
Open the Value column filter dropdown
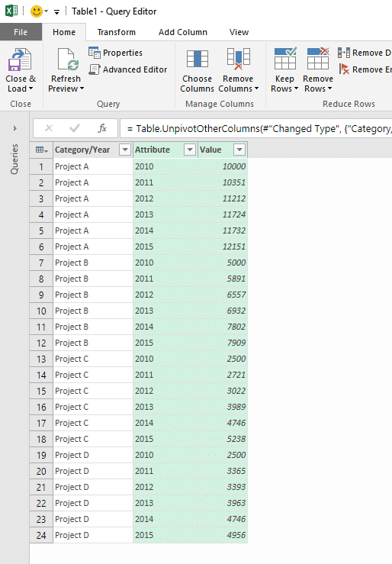click(x=239, y=150)
